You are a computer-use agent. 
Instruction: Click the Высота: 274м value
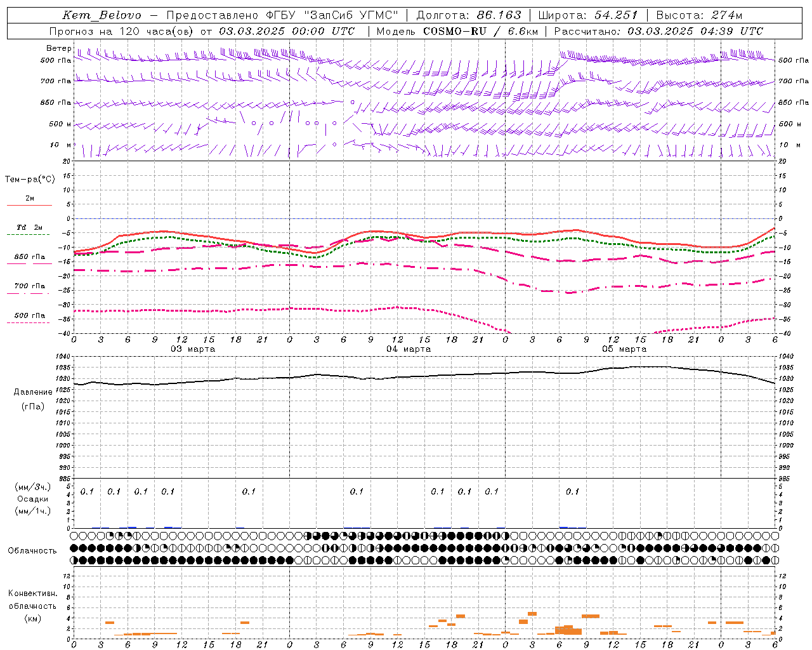point(699,15)
